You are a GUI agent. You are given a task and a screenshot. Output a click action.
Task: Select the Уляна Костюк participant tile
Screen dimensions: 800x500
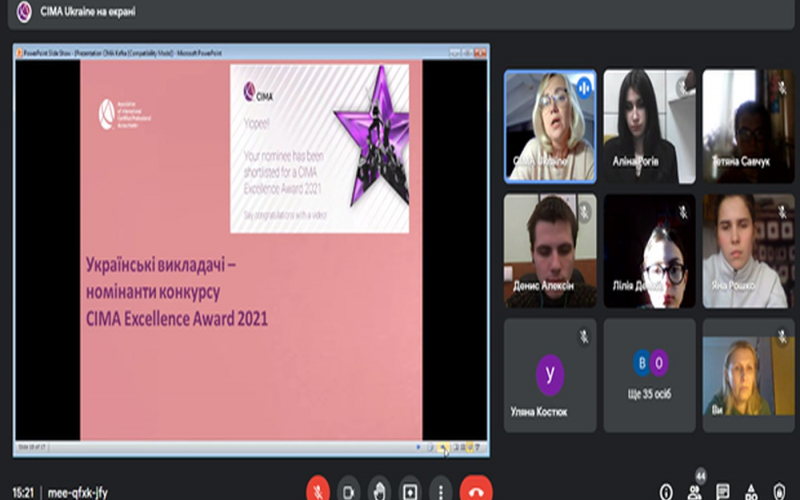(x=550, y=376)
